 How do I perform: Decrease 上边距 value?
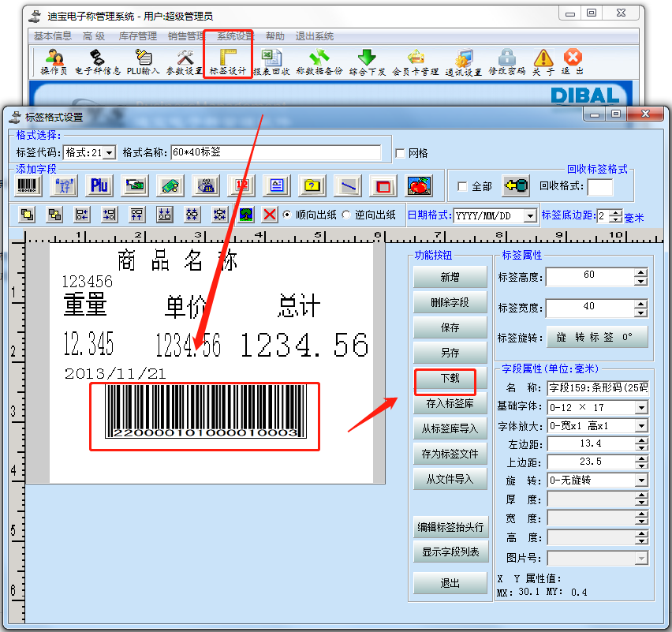(x=641, y=466)
